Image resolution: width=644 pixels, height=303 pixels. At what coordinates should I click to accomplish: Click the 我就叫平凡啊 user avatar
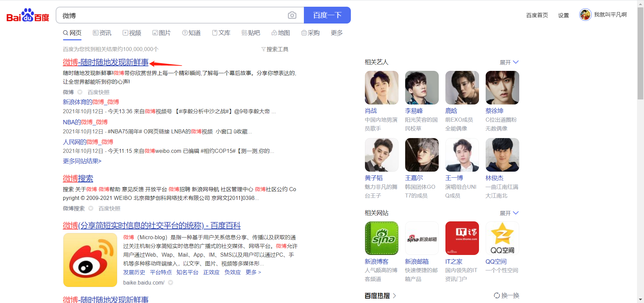(x=585, y=15)
